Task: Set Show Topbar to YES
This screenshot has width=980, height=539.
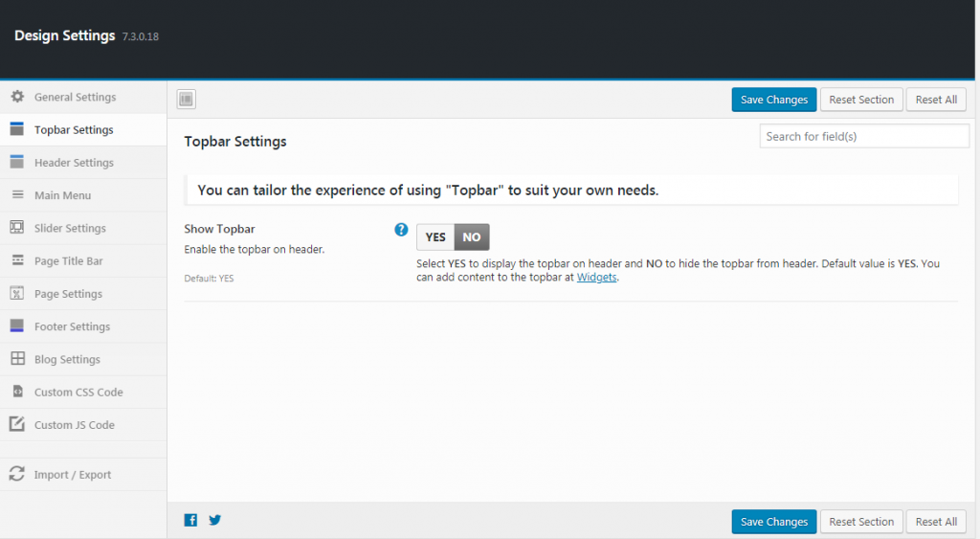Action: coord(435,237)
